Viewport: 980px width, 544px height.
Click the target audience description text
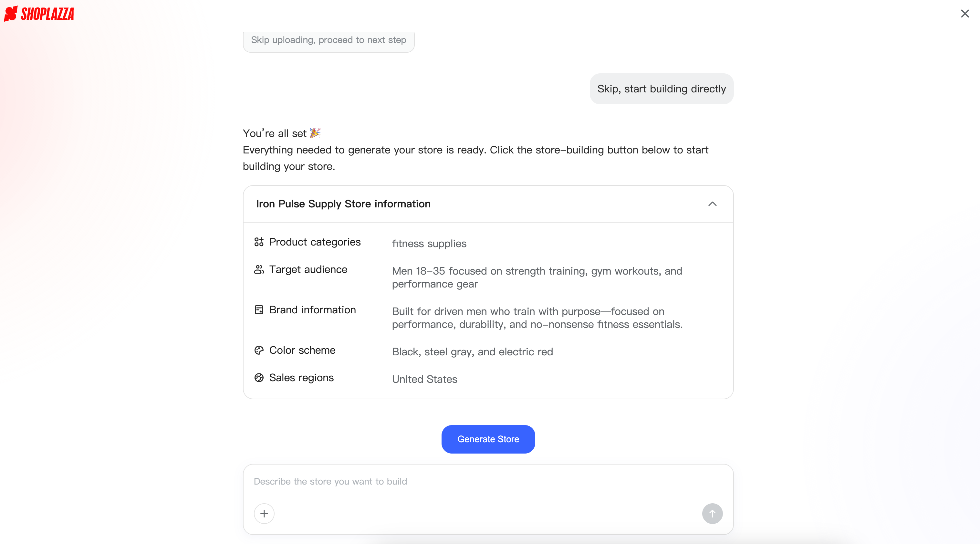pyautogui.click(x=537, y=278)
